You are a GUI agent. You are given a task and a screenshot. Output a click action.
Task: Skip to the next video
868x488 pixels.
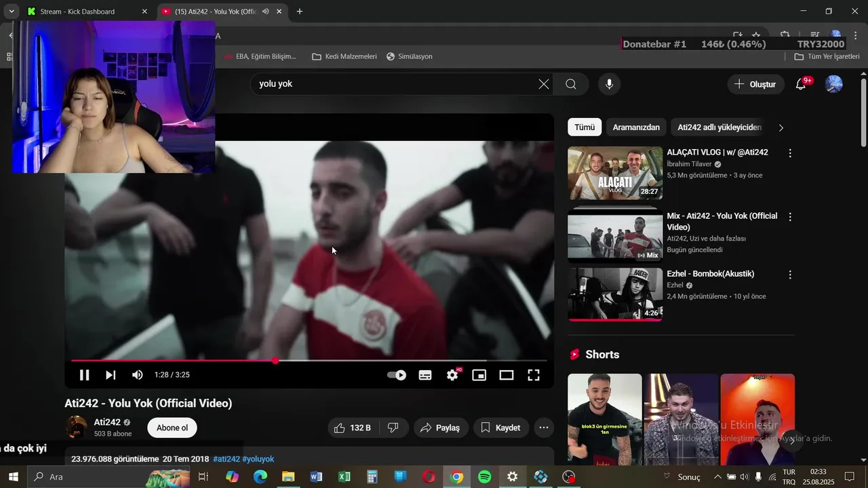(x=111, y=375)
